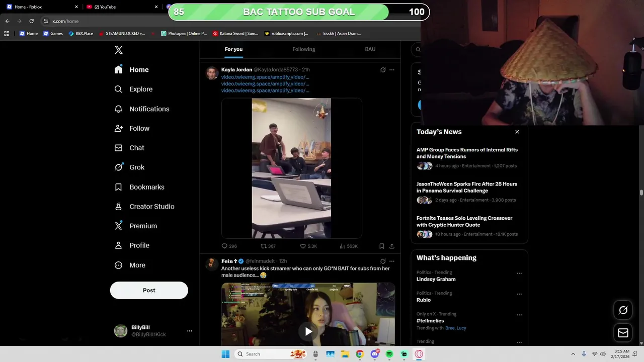Open the more options menu on Kayla Jordan's post

coord(392,70)
